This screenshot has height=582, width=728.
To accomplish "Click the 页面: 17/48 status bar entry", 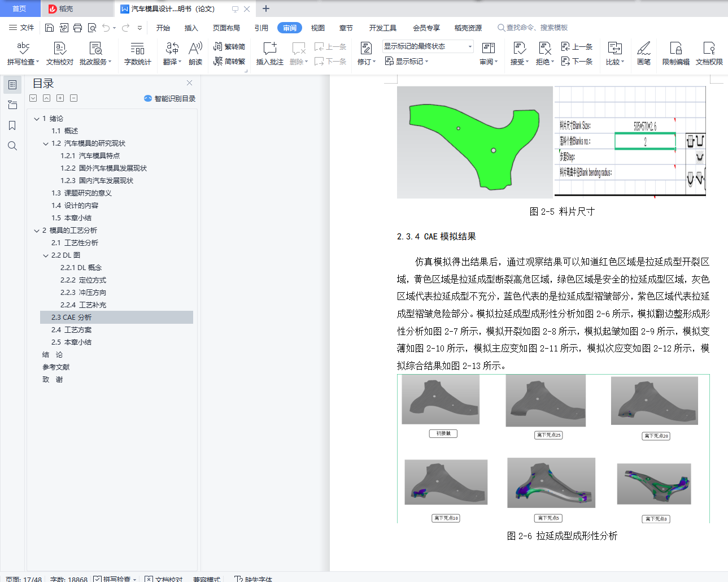I will tap(24, 579).
